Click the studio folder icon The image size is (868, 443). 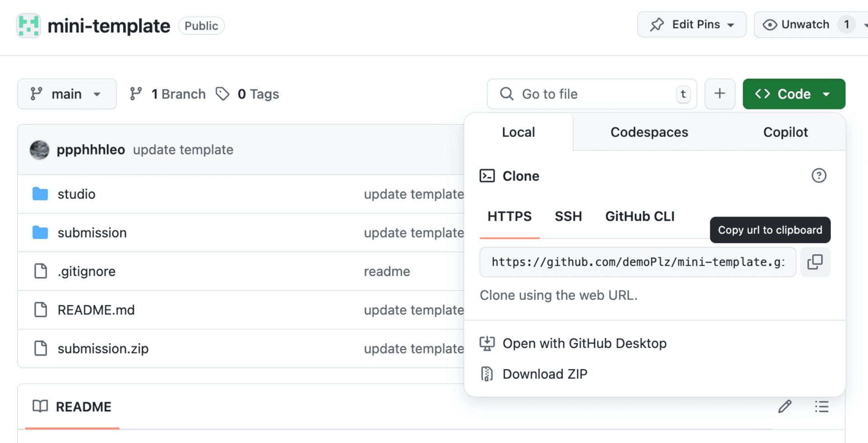coord(40,194)
